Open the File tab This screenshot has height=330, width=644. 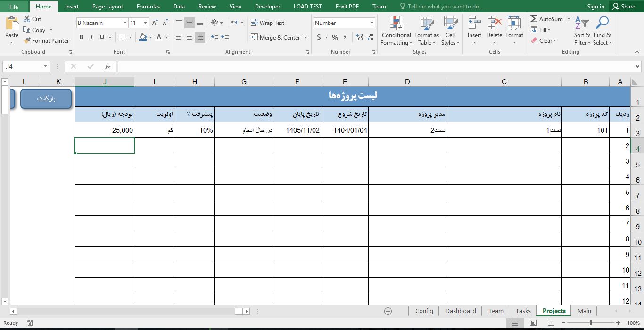[14, 7]
